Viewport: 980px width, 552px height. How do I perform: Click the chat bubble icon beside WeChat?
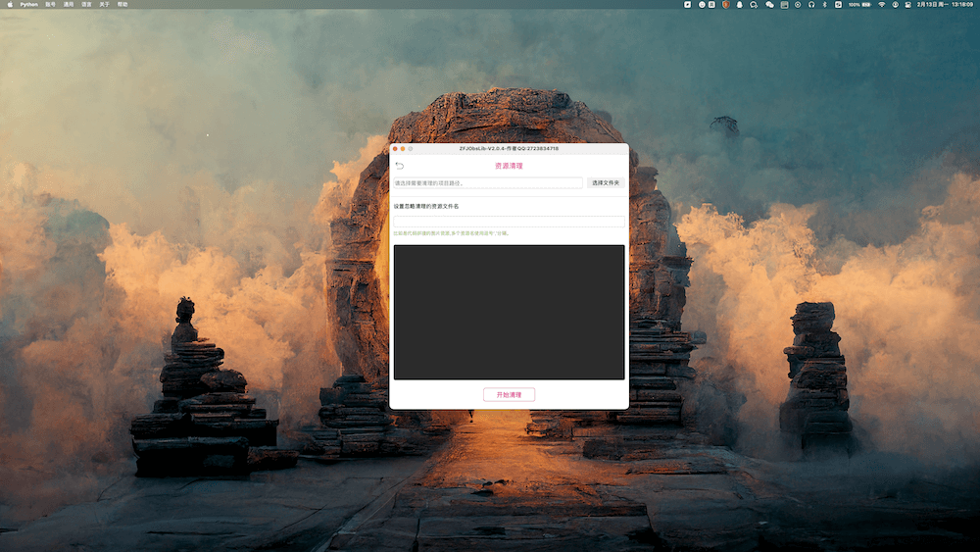pos(754,4)
